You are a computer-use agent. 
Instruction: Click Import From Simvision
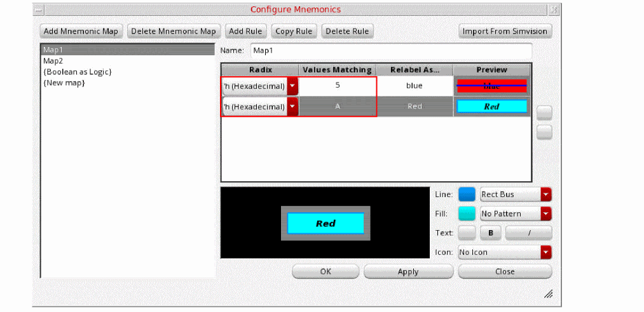(505, 31)
